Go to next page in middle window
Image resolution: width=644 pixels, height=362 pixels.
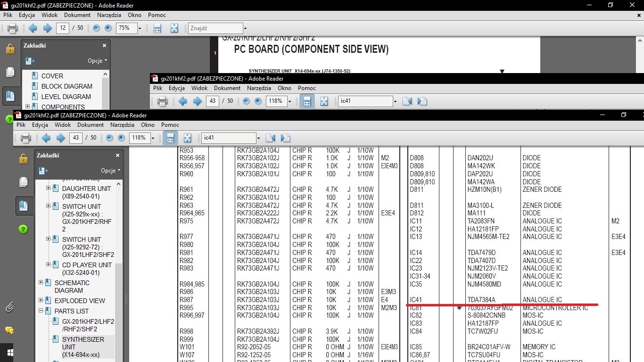198,101
